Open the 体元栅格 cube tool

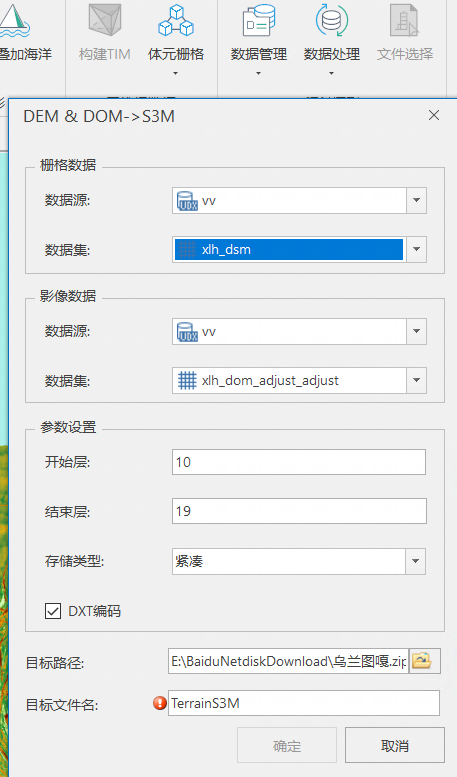coord(175,20)
